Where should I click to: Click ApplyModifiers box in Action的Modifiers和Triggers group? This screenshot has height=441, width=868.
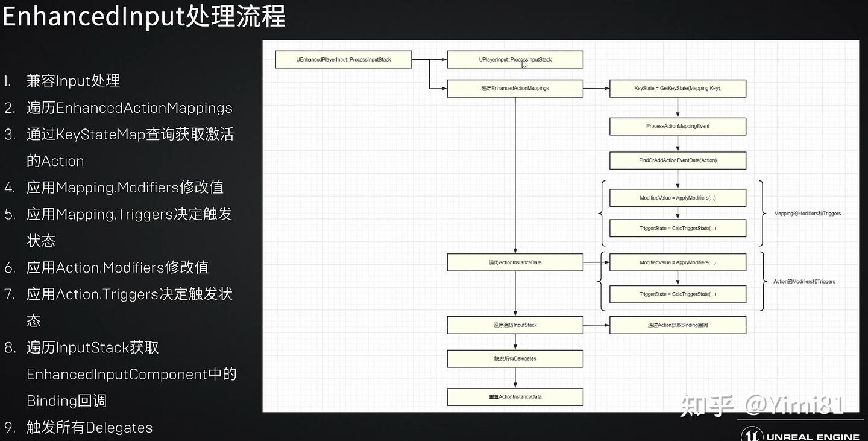click(x=678, y=262)
